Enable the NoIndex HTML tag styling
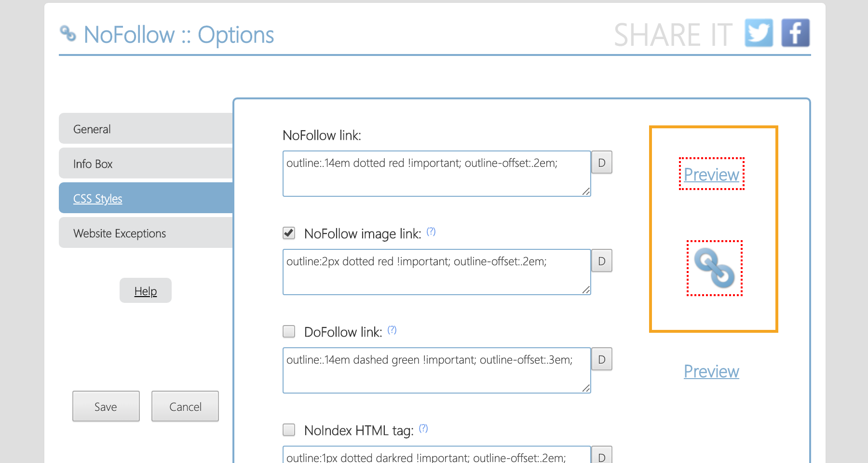This screenshot has height=463, width=868. click(x=288, y=429)
